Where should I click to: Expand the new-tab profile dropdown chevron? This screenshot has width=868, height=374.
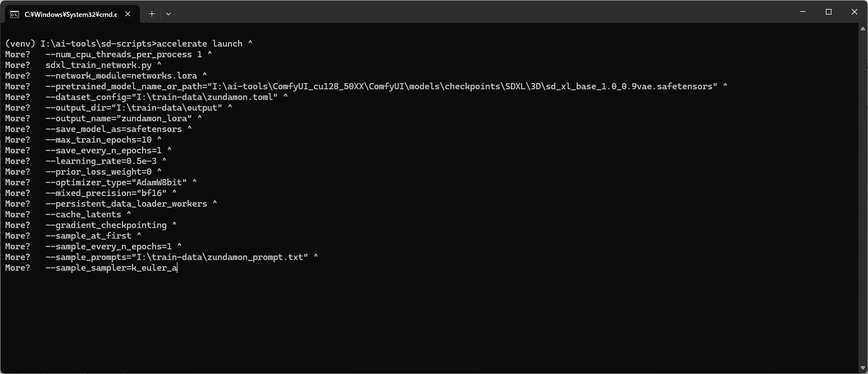click(168, 14)
